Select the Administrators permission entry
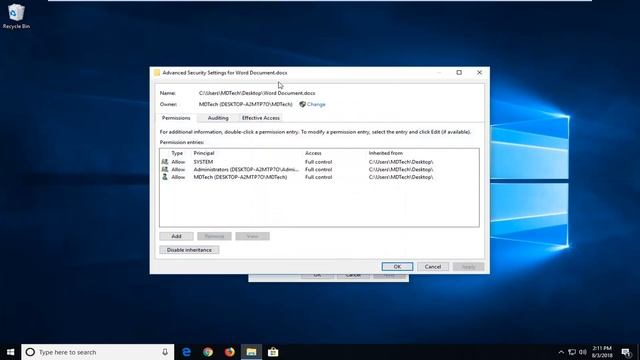Image resolution: width=640 pixels, height=360 pixels. click(x=319, y=169)
